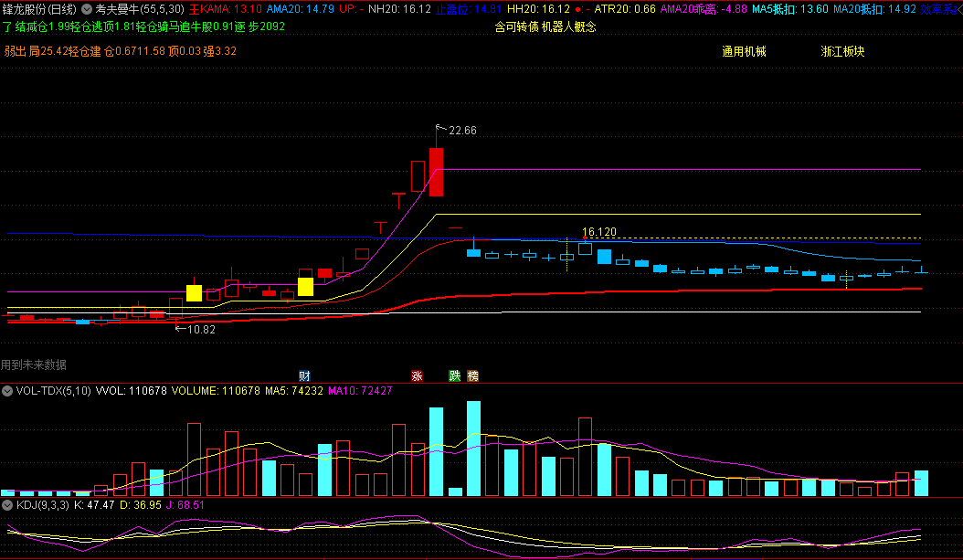Click the 锋龙股份(日线) stock title

point(39,9)
